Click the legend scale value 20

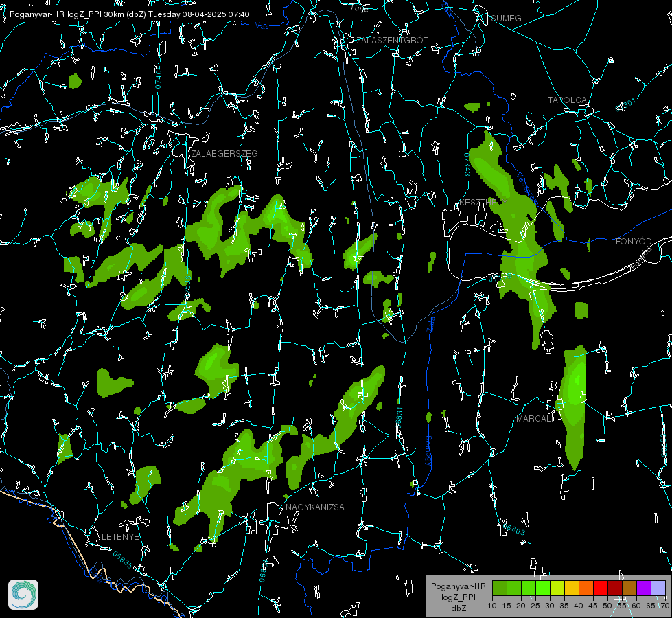(521, 606)
